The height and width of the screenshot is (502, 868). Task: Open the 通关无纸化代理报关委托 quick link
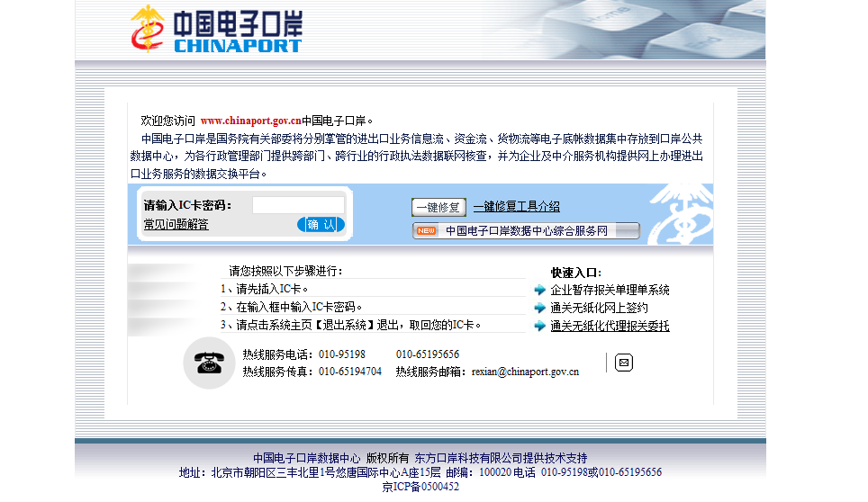610,326
